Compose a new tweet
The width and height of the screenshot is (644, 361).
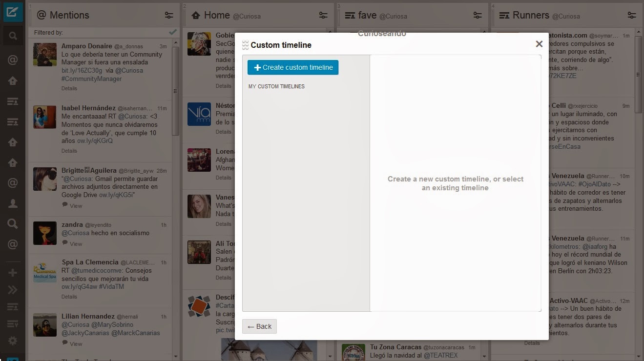(x=12, y=12)
